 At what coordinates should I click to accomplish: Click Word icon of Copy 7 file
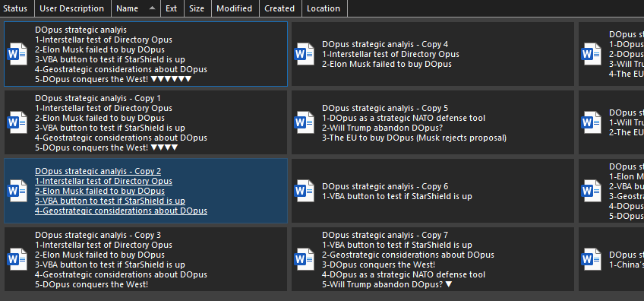pyautogui.click(x=305, y=259)
